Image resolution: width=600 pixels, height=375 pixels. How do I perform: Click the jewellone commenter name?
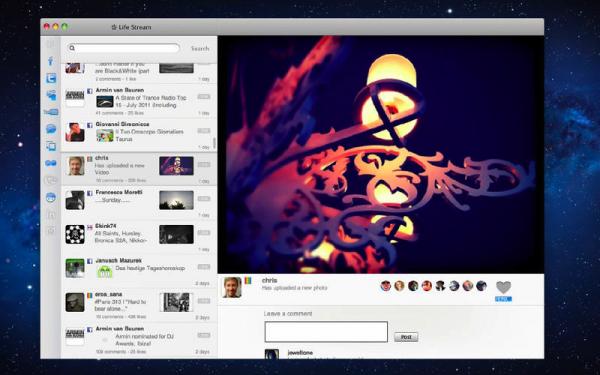(300, 352)
